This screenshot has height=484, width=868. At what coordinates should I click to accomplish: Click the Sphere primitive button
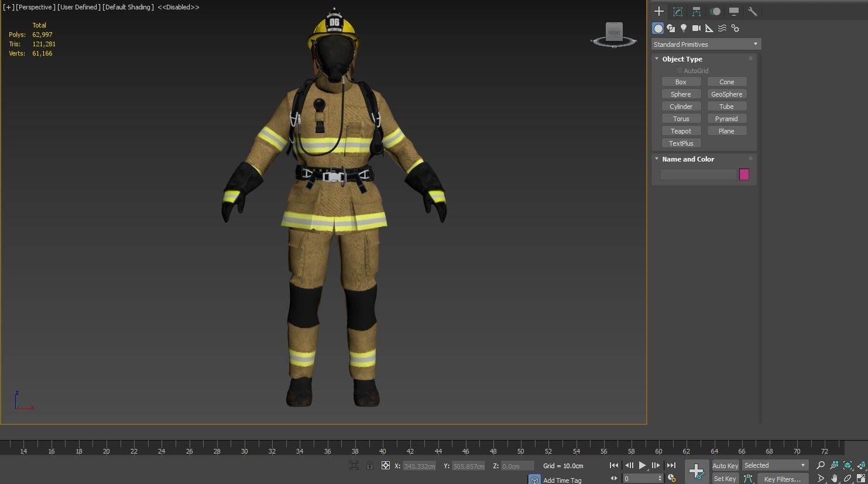point(681,94)
